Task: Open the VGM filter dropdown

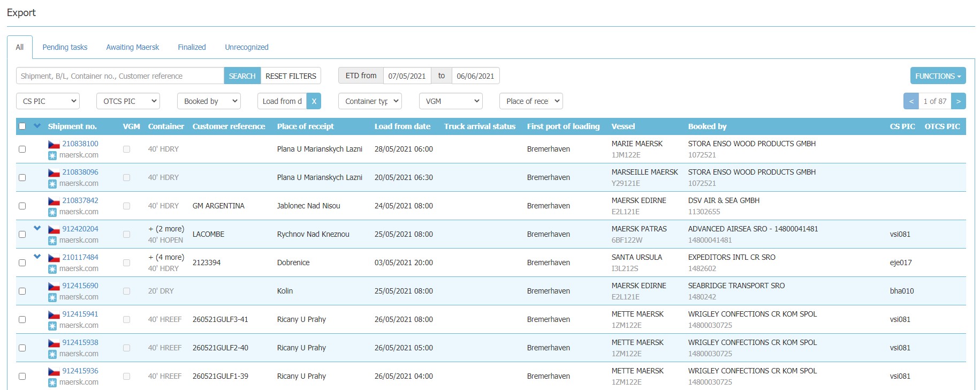Action: coord(451,101)
